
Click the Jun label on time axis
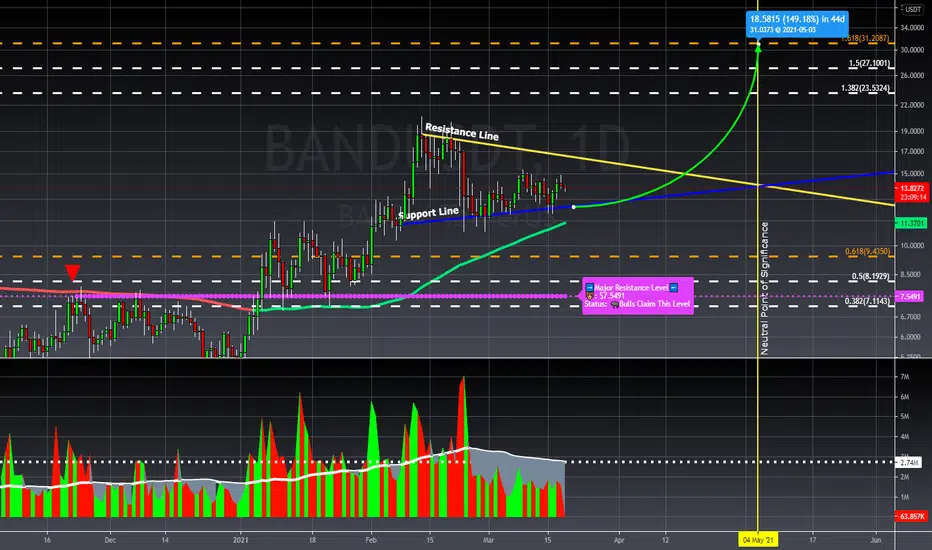pyautogui.click(x=875, y=540)
